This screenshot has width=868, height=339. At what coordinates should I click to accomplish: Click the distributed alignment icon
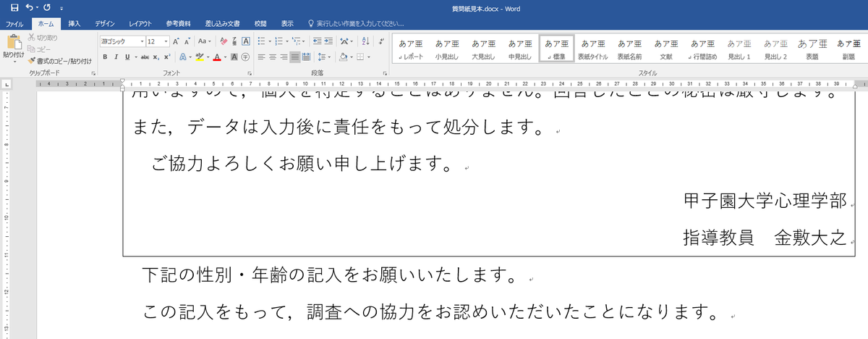(x=306, y=57)
